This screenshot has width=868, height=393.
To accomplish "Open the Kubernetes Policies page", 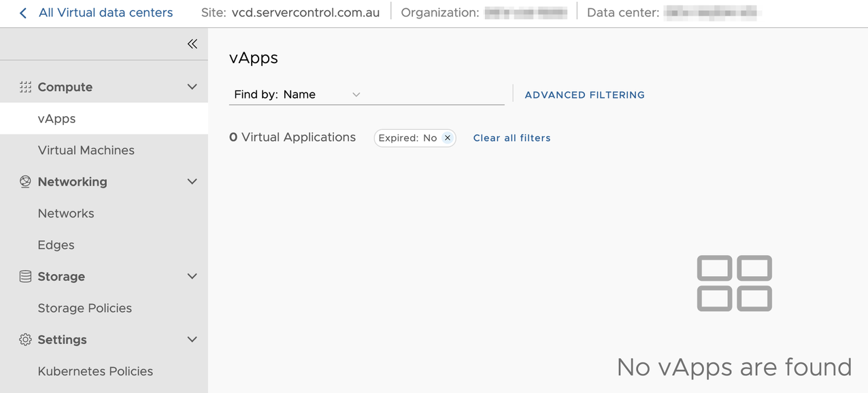I will 95,371.
